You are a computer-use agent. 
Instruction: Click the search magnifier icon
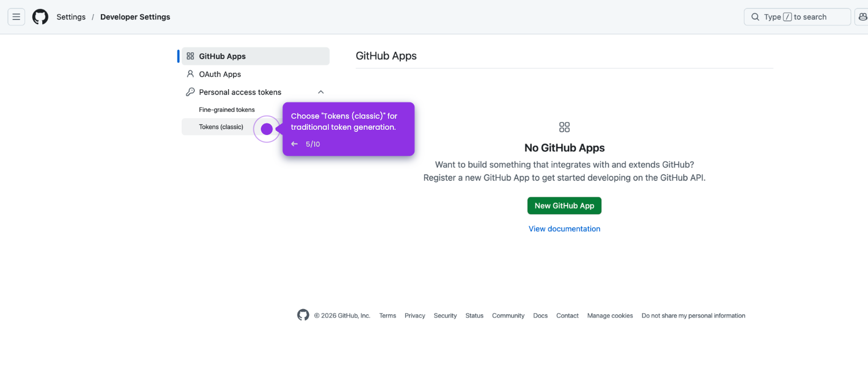[756, 17]
